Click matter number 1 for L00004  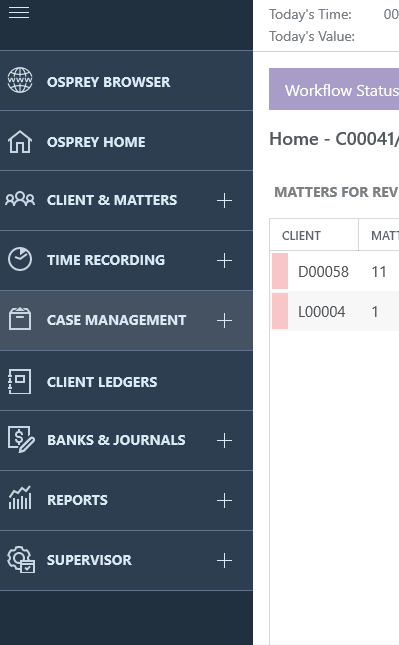pyautogui.click(x=375, y=312)
